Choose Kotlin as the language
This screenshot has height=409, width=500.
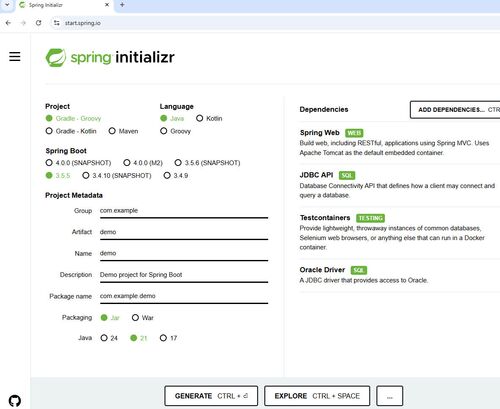[209, 118]
